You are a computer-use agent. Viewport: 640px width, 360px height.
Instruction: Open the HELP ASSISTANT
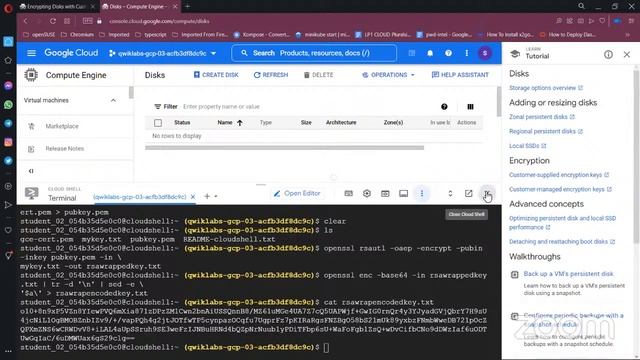460,75
